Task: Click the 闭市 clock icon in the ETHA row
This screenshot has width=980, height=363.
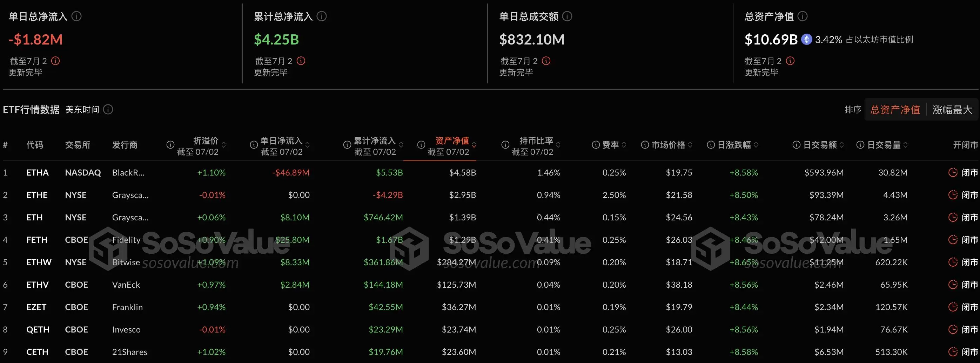Action: click(x=953, y=172)
